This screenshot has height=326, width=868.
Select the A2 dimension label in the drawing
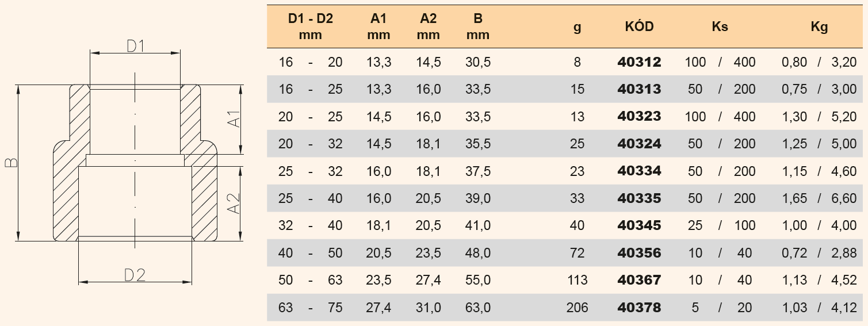234,202
